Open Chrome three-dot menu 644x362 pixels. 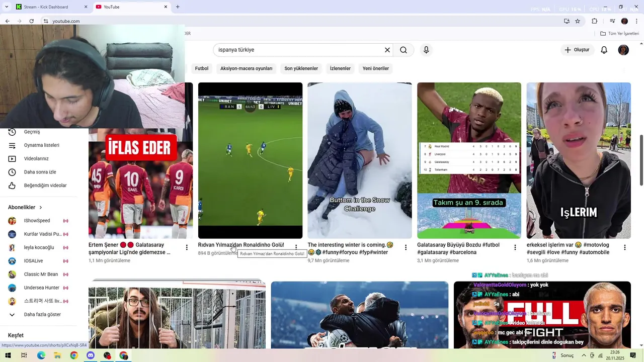(637, 21)
